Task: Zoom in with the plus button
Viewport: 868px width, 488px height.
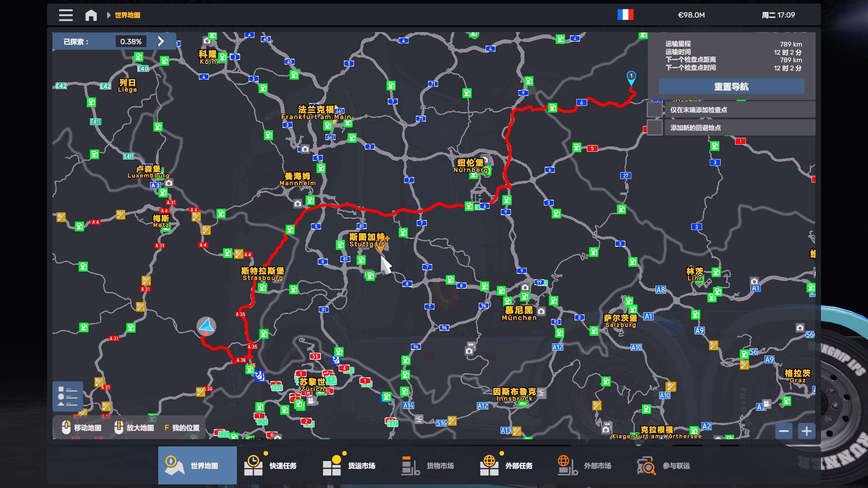Action: [807, 431]
